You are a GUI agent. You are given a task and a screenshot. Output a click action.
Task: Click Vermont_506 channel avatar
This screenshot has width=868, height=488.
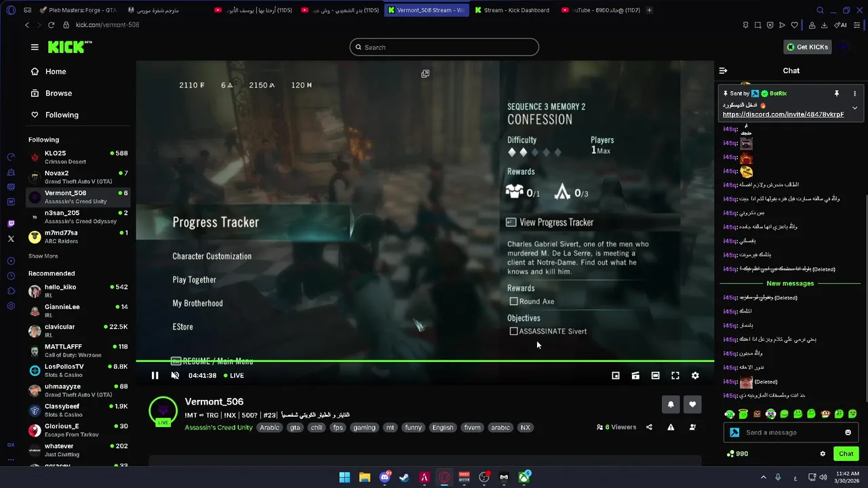click(x=163, y=410)
